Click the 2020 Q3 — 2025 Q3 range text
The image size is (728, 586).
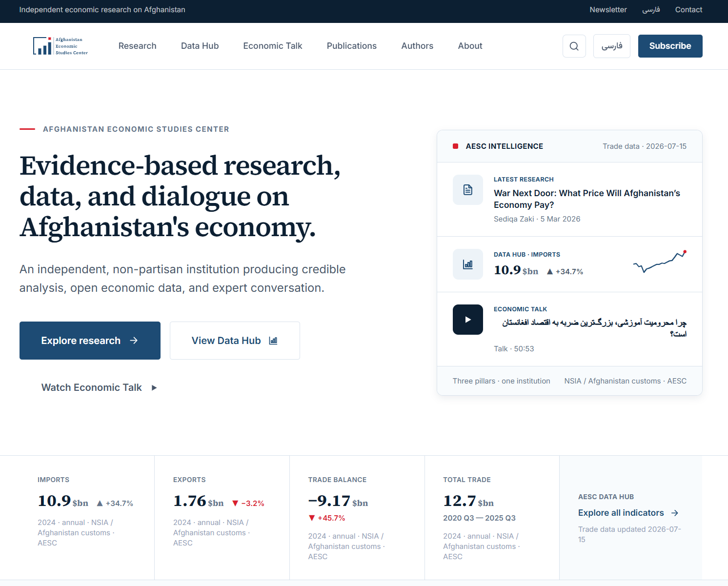coord(479,518)
